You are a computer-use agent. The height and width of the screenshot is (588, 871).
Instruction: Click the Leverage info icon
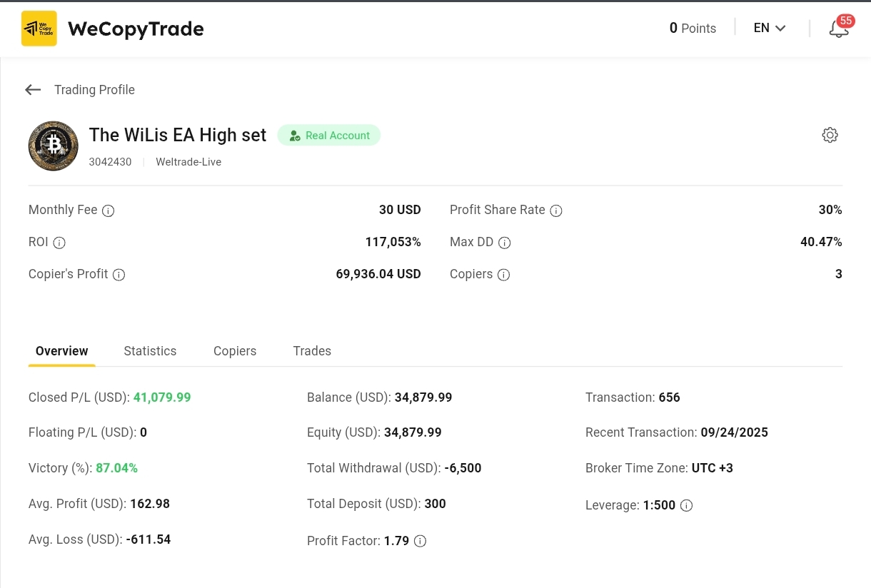686,505
